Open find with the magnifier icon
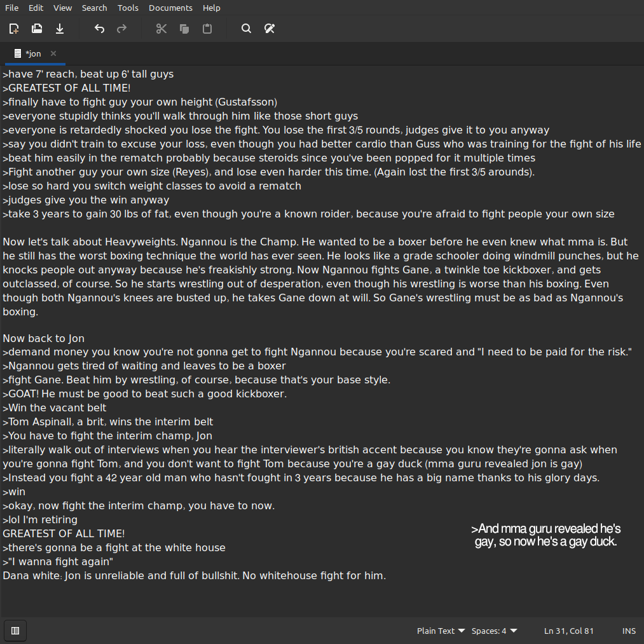The height and width of the screenshot is (644, 644). coord(247,29)
